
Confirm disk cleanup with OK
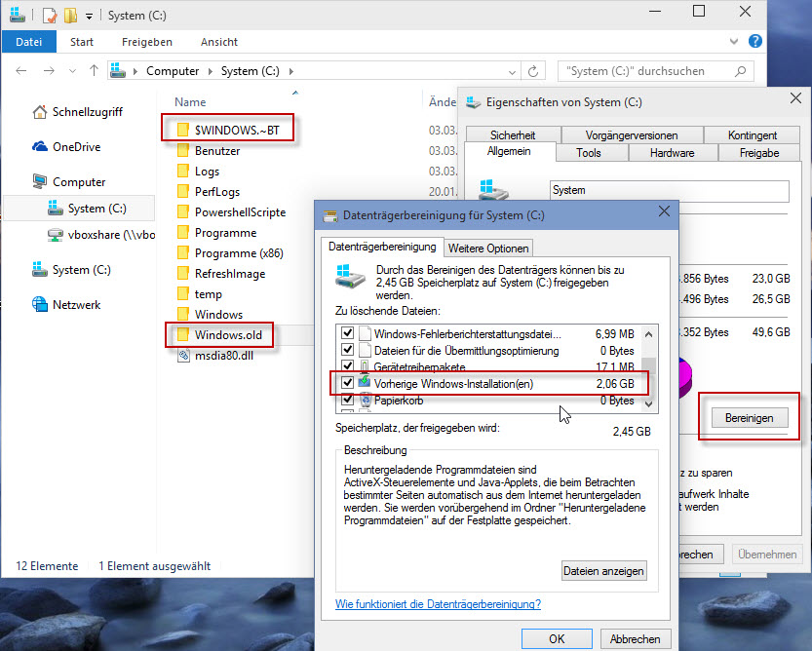[x=557, y=638]
